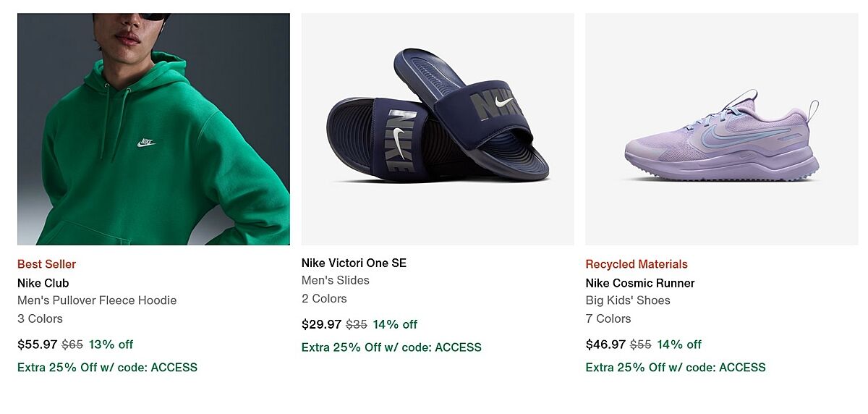Open the purple Cosmic Runner shoe image
This screenshot has width=868, height=414.
coord(721,129)
